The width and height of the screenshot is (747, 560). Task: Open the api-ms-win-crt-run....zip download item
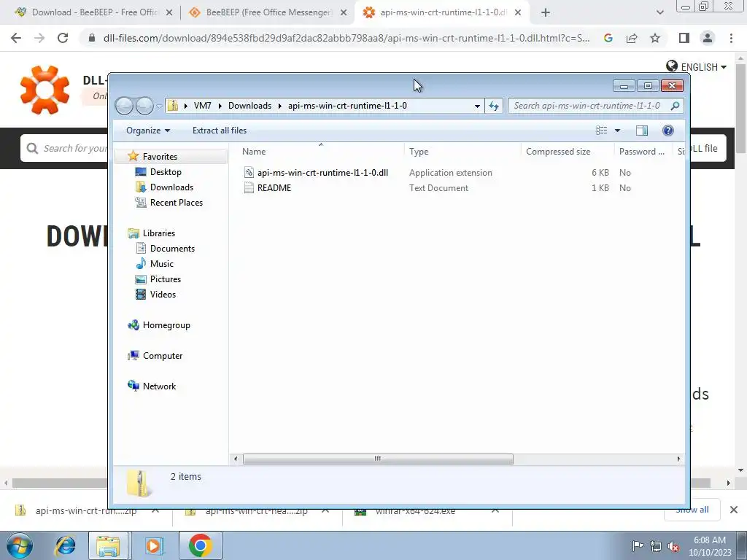click(86, 511)
